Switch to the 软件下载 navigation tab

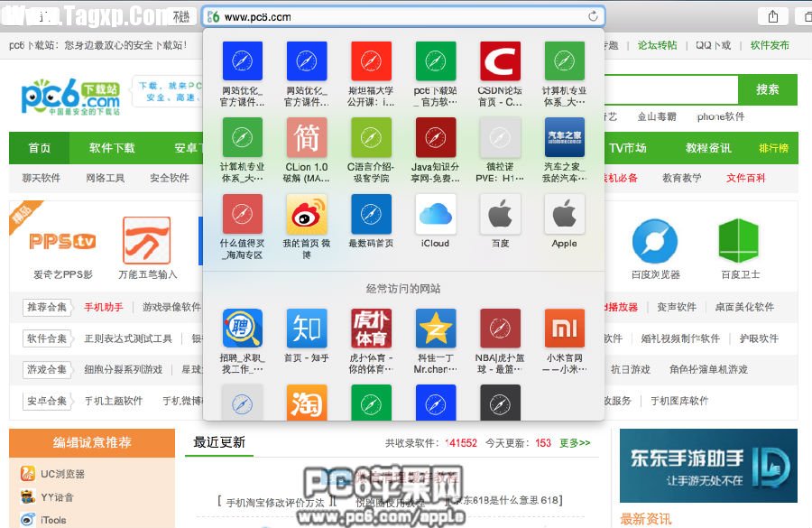(x=112, y=148)
